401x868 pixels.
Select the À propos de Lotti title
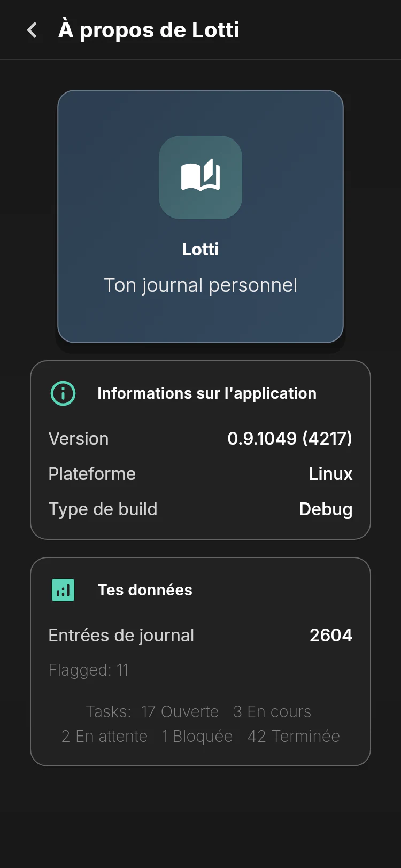click(149, 29)
